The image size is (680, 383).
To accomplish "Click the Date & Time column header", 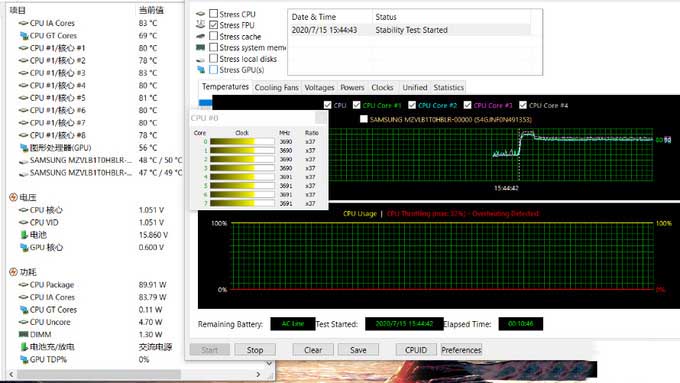I will coord(330,17).
